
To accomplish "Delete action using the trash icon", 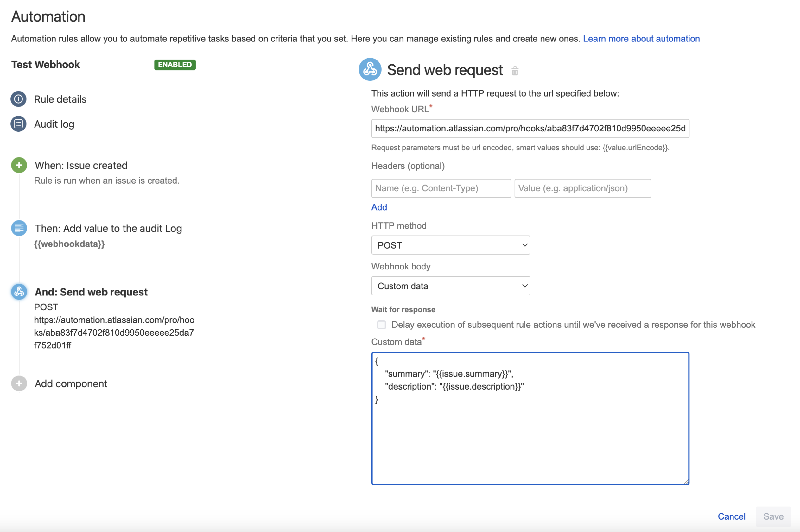I will [515, 71].
